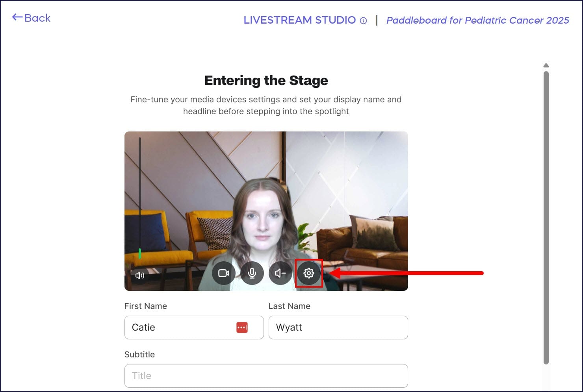This screenshot has height=392, width=583.
Task: Click the Last Name field containing Wyatt
Action: 338,327
